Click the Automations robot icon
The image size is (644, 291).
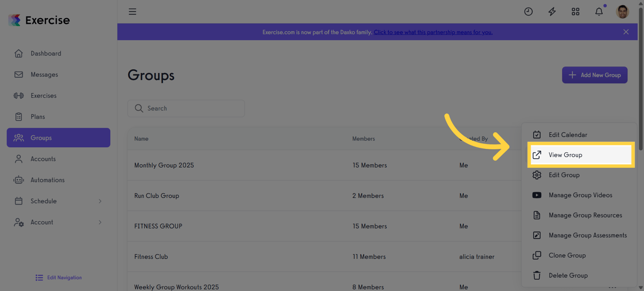[x=18, y=180]
